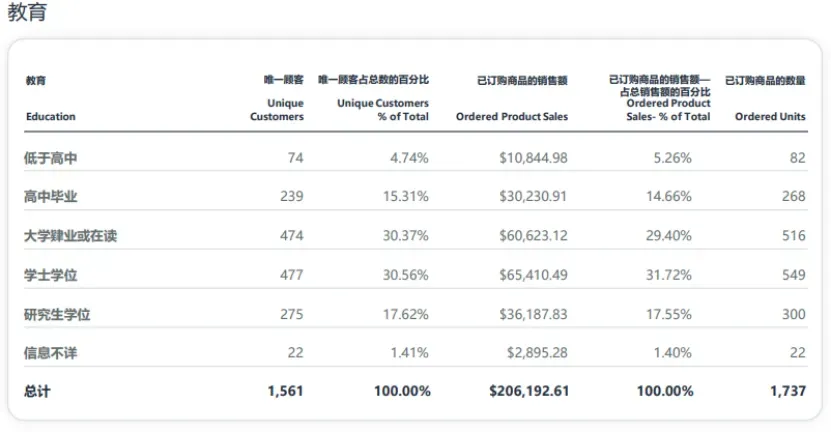Click the percentage cell 30.37%
This screenshot has height=432, width=831.
point(406,236)
